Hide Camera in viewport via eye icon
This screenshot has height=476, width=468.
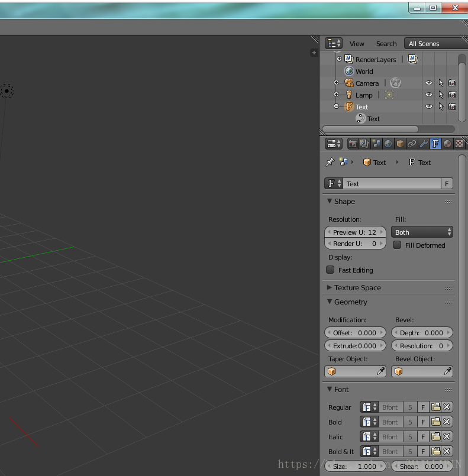[x=428, y=83]
